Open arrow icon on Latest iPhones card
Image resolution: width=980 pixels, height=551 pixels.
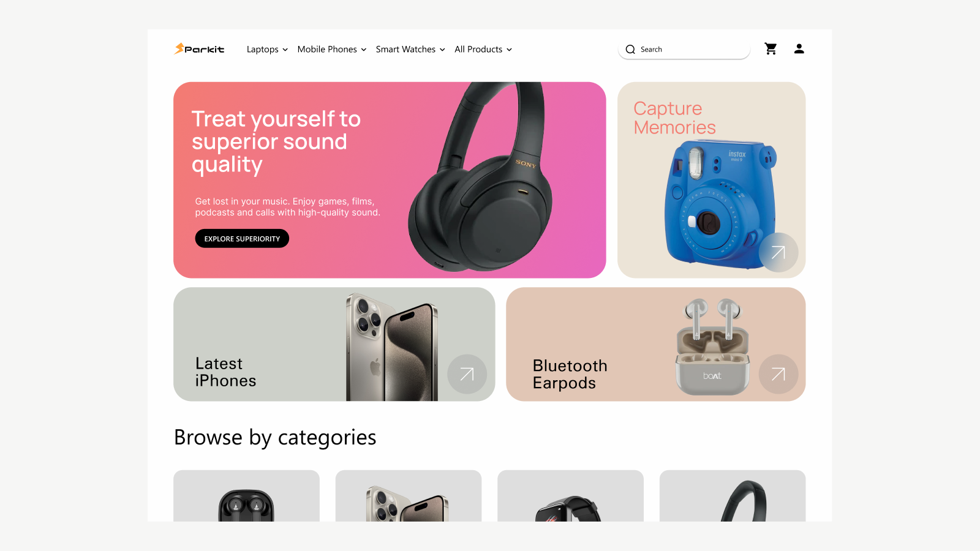[x=467, y=374]
